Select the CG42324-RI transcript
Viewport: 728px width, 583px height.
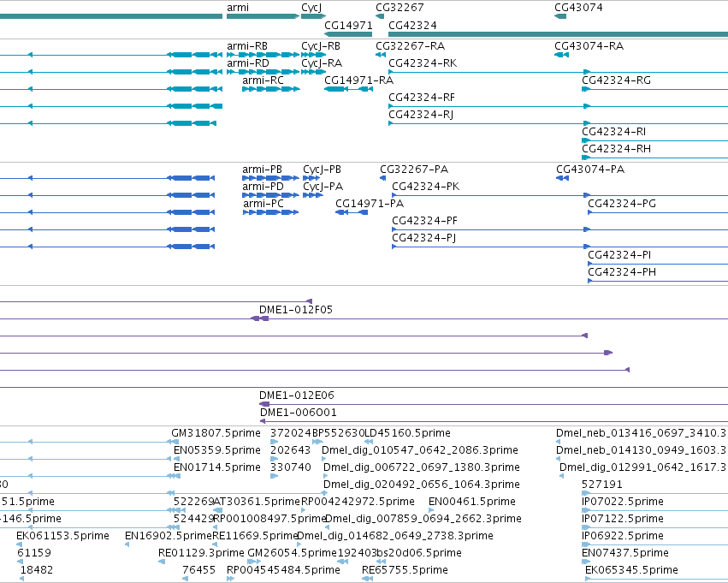click(654, 140)
